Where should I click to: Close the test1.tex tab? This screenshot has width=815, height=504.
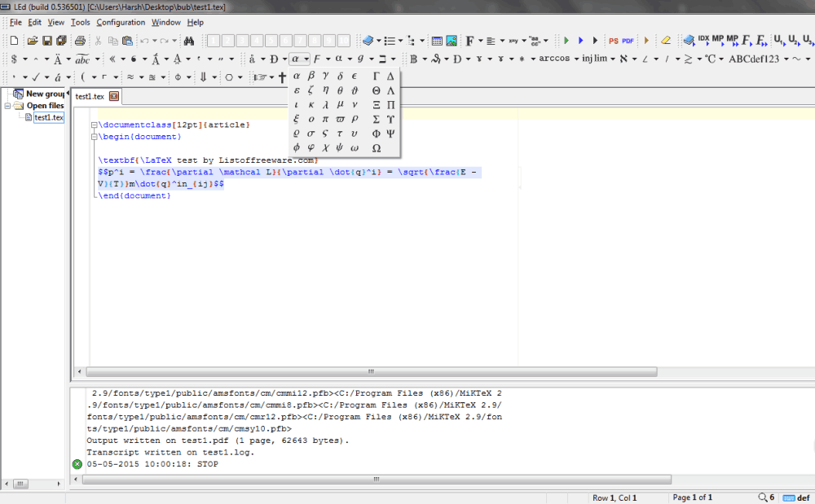tap(114, 96)
